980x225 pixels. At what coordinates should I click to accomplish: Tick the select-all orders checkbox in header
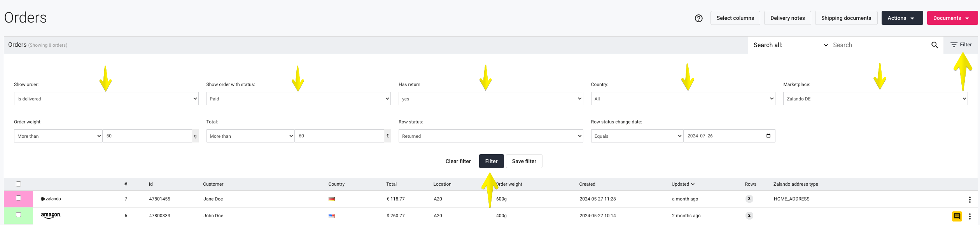(x=18, y=184)
